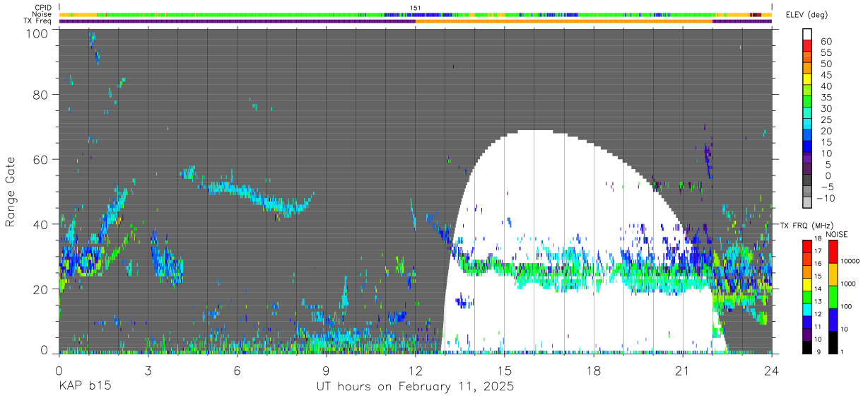The image size is (868, 401).
Task: Click the red top swatch of noise colorbar
Action: coord(833,252)
